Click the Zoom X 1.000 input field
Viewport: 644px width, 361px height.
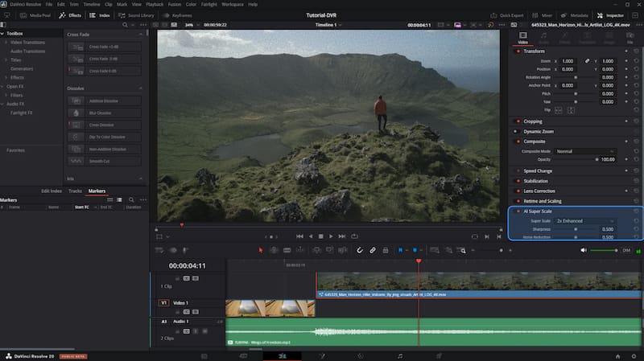tap(568, 61)
